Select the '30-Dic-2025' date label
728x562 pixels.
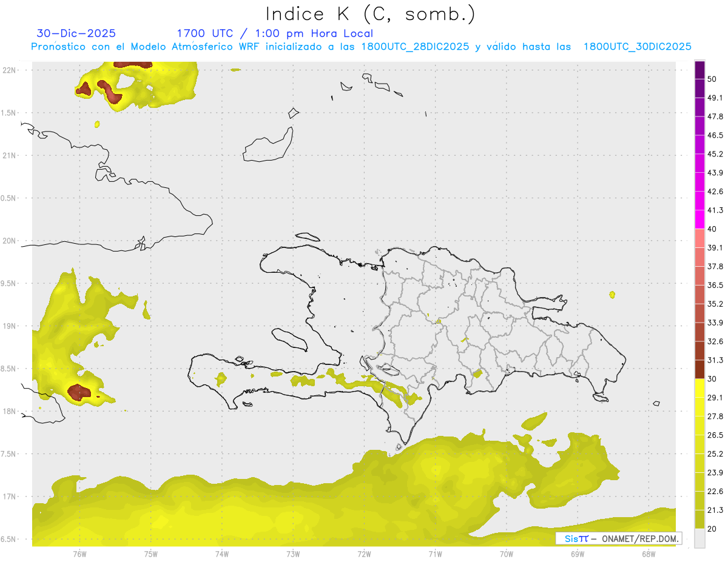pyautogui.click(x=76, y=33)
